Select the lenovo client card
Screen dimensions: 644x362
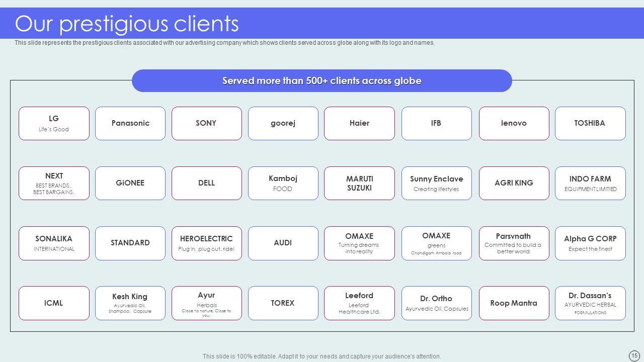514,123
